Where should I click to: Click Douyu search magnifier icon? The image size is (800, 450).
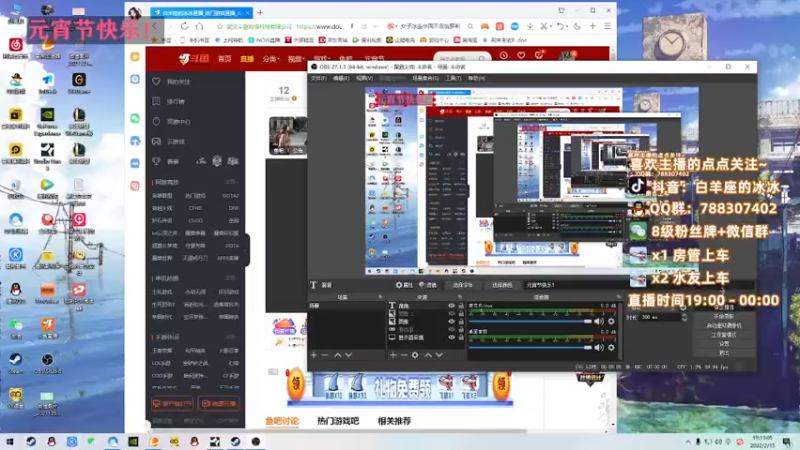pyautogui.click(x=482, y=59)
